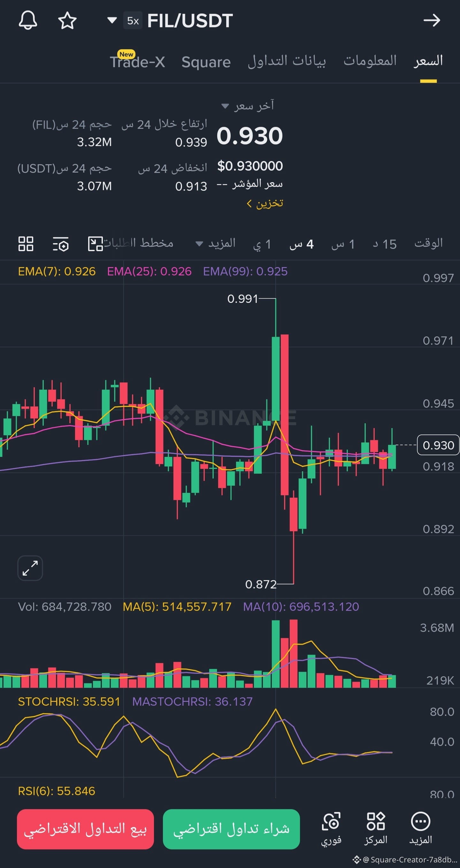The image size is (460, 868).
Task: Tap the green شراء تداول اقتراضي button
Action: 232,829
